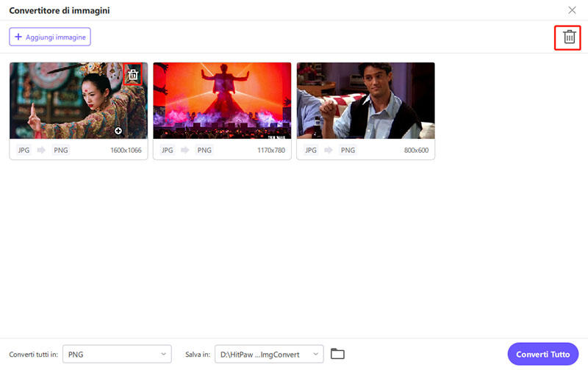The width and height of the screenshot is (588, 370).
Task: Click the Aggiungi immagine button
Action: tap(50, 37)
